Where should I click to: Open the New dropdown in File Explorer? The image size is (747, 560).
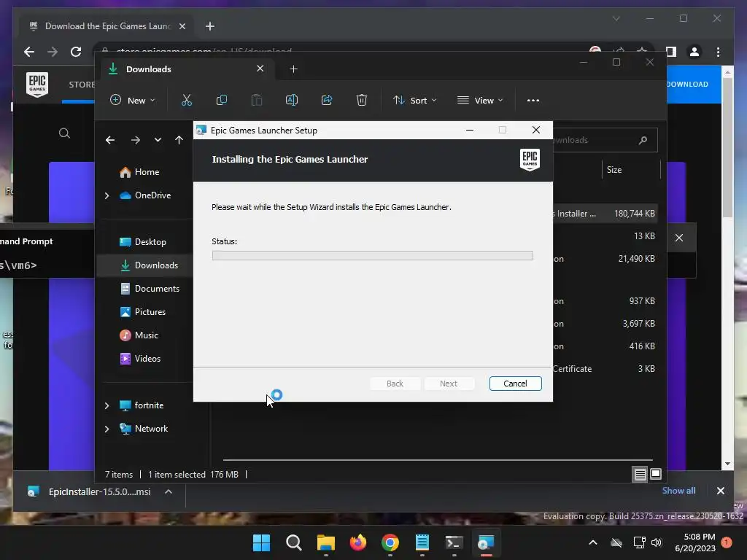click(133, 101)
